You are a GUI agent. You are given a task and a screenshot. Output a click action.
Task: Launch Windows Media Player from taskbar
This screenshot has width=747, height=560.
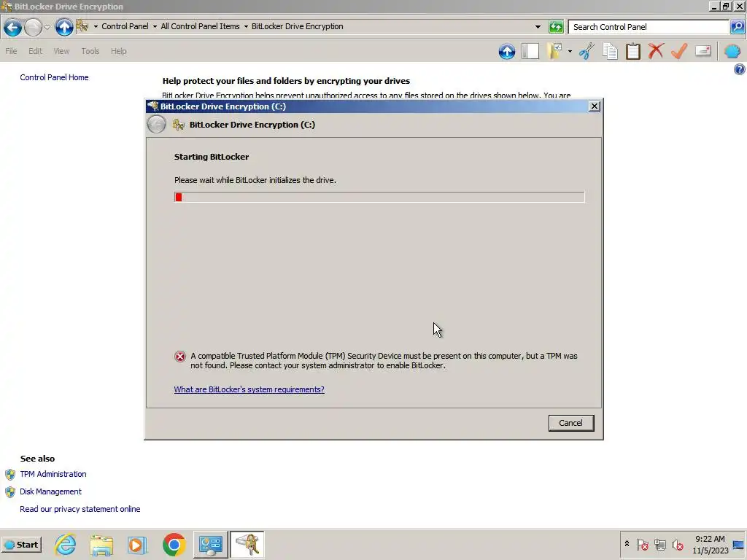click(x=137, y=545)
